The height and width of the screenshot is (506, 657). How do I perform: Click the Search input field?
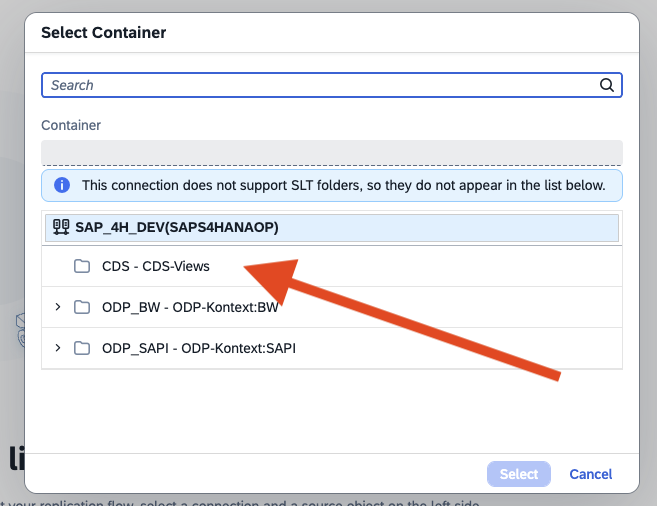(320, 85)
